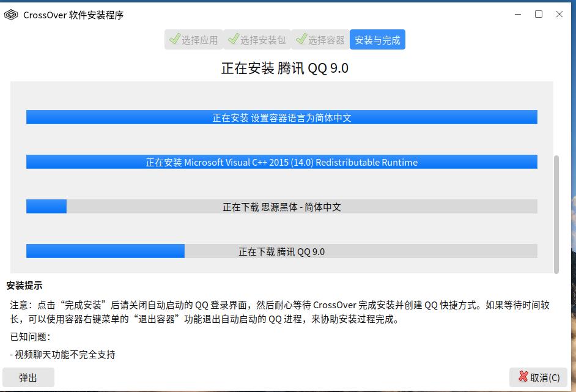Screen dimensions: 576x392
Task: Click the Visual C++ Runtime install progress bar
Action: click(281, 162)
